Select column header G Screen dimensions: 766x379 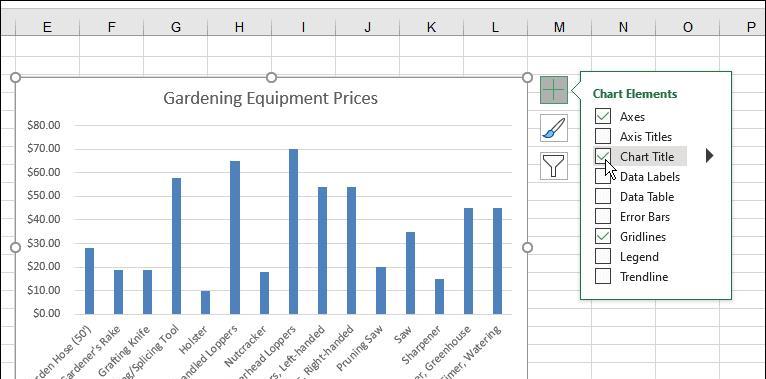pyautogui.click(x=175, y=27)
